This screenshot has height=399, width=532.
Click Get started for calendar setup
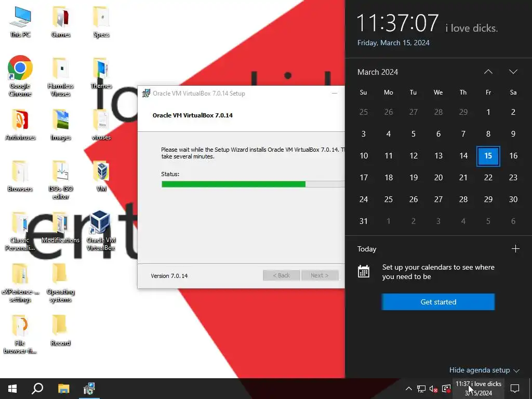[438, 302]
